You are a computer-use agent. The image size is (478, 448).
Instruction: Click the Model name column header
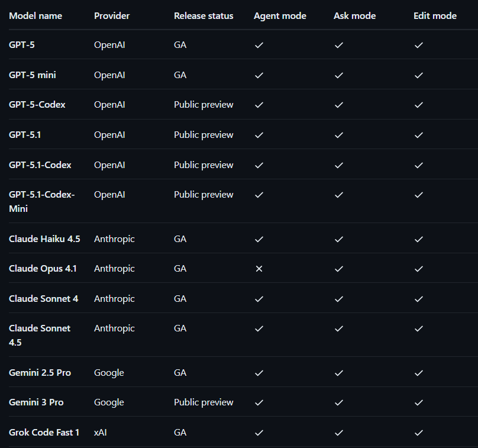(35, 16)
